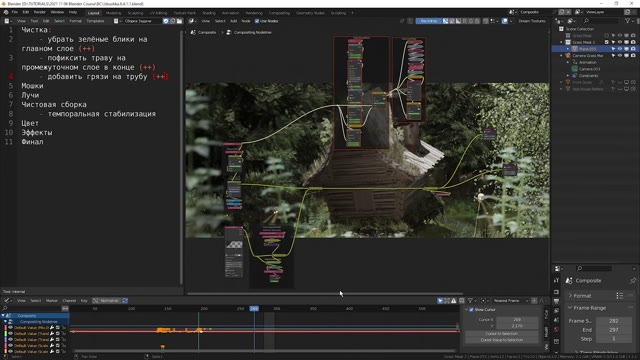Enable the Show Cursor checkbox
Image resolution: width=640 pixels, height=360 pixels.
pyautogui.click(x=471, y=310)
